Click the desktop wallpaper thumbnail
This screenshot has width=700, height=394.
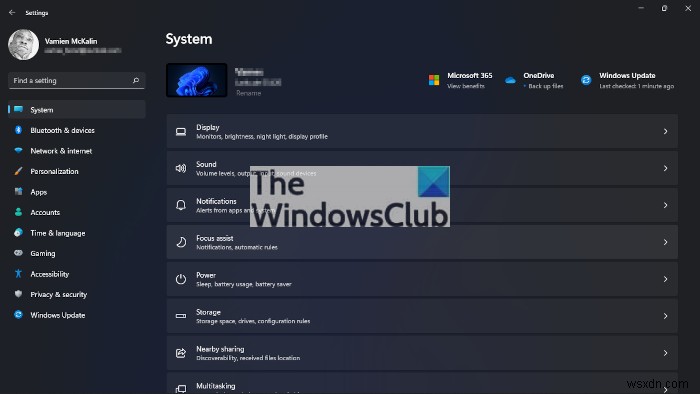[x=196, y=80]
